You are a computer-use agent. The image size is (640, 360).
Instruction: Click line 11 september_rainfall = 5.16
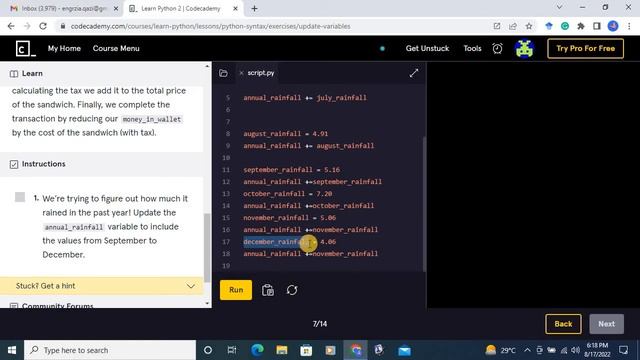point(291,170)
